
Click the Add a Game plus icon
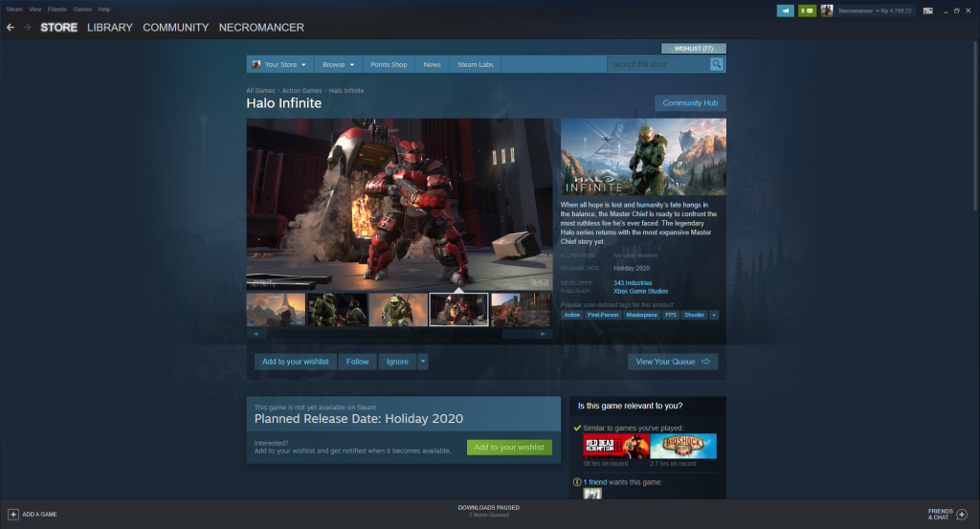[x=13, y=514]
